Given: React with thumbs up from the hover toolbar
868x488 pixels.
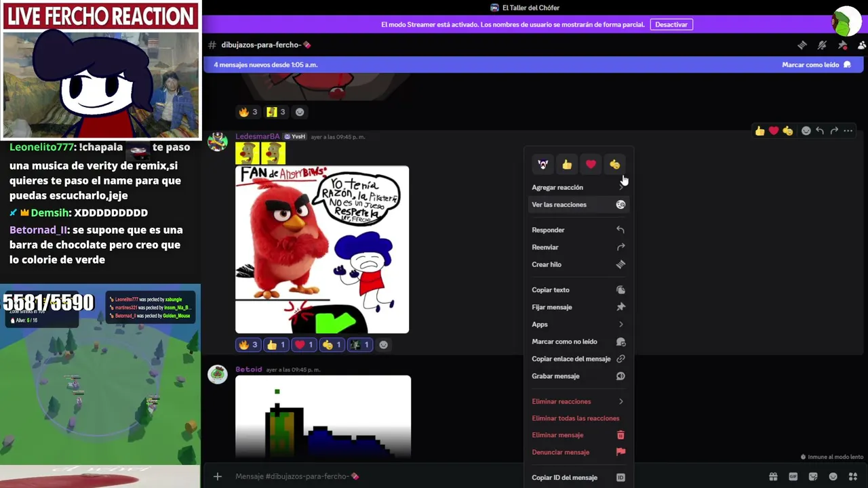Looking at the screenshot, I should (x=759, y=131).
